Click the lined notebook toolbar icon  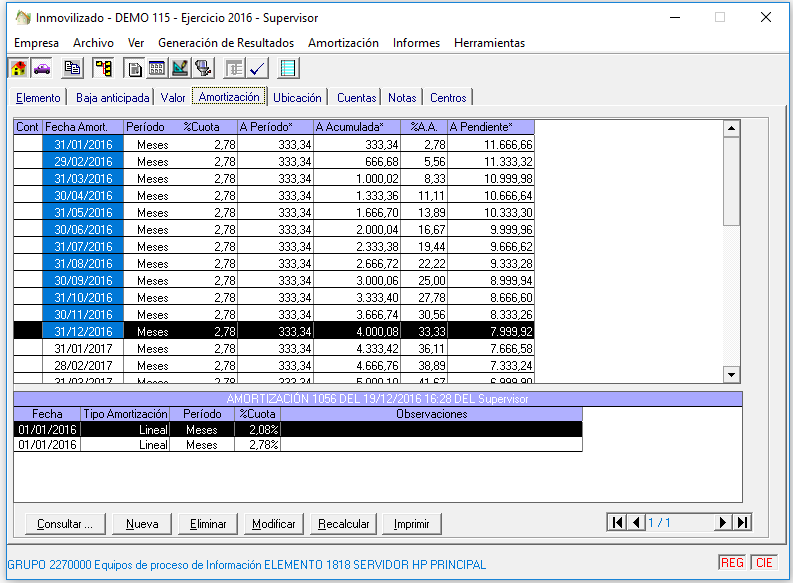tap(289, 69)
